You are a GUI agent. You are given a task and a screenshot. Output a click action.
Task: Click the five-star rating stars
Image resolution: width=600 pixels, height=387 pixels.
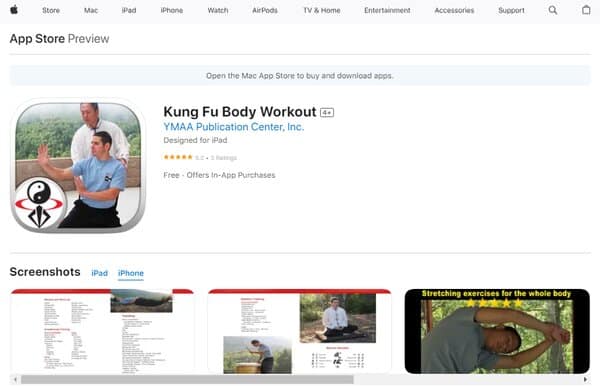(x=178, y=157)
